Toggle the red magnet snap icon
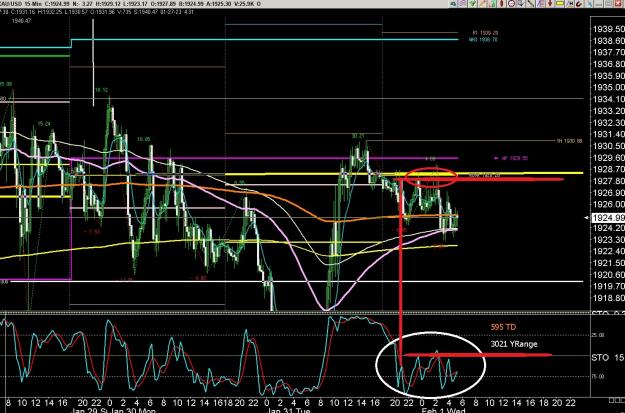 click(x=579, y=4)
